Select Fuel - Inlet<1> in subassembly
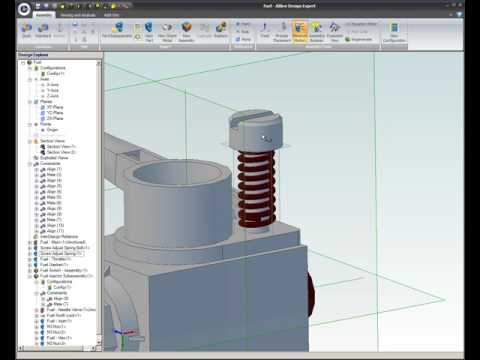 [x=59, y=321]
